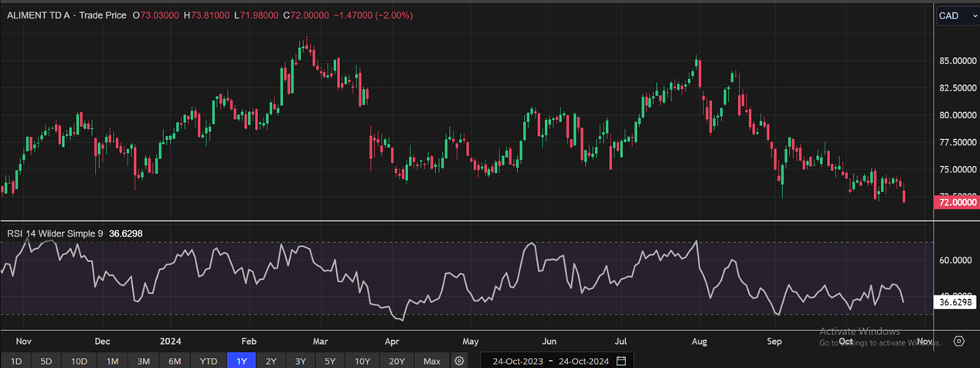Choose the 1M time range
980x368 pixels.
pyautogui.click(x=112, y=361)
